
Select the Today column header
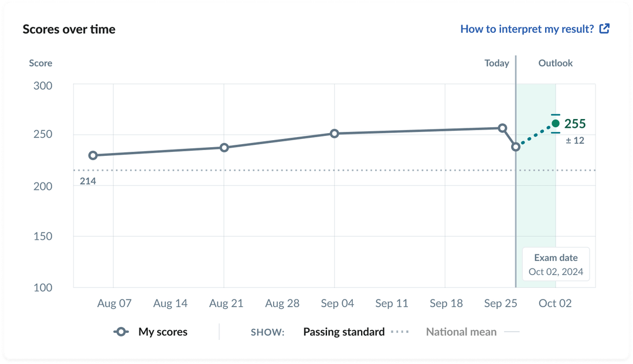tap(495, 63)
